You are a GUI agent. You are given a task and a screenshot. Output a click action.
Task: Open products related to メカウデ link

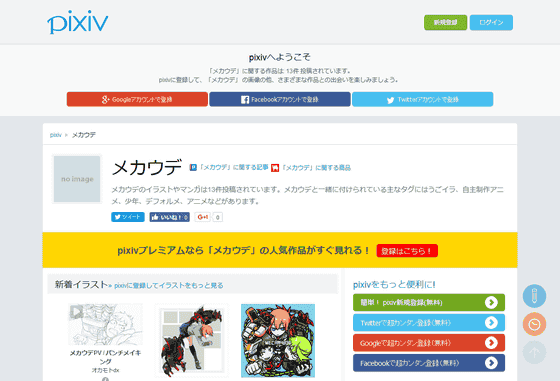coord(311,167)
